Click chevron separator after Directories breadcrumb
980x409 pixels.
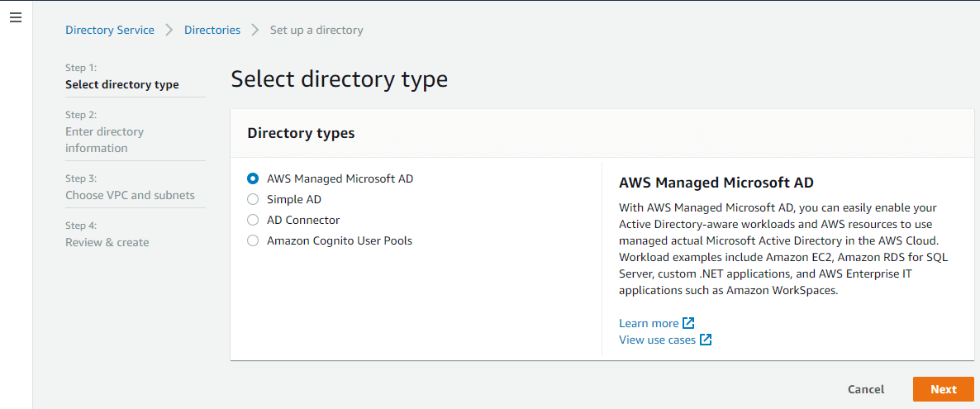(255, 30)
